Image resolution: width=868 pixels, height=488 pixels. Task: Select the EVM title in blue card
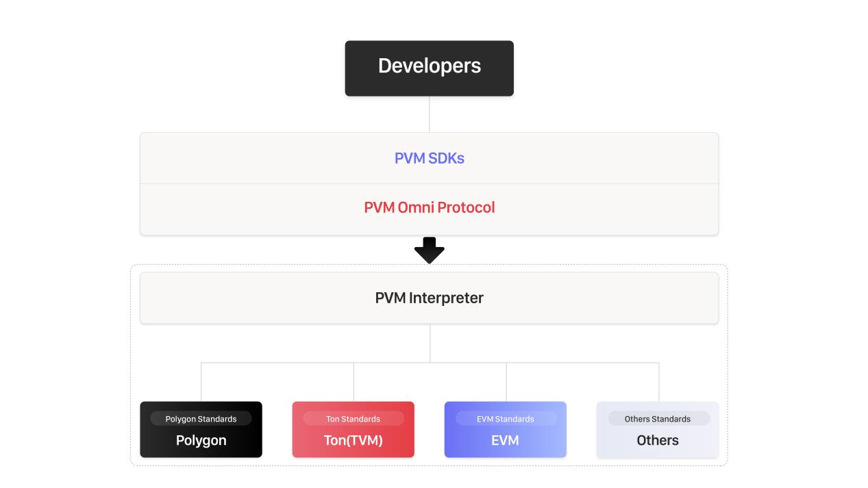(x=505, y=440)
